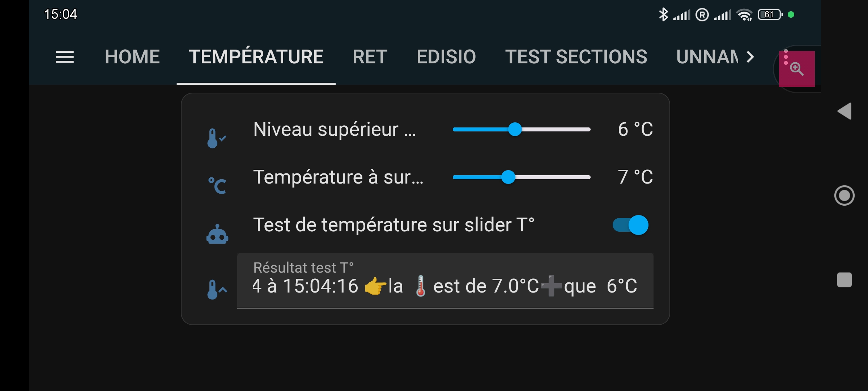
Task: Click the robot automation icon
Action: [x=217, y=234]
